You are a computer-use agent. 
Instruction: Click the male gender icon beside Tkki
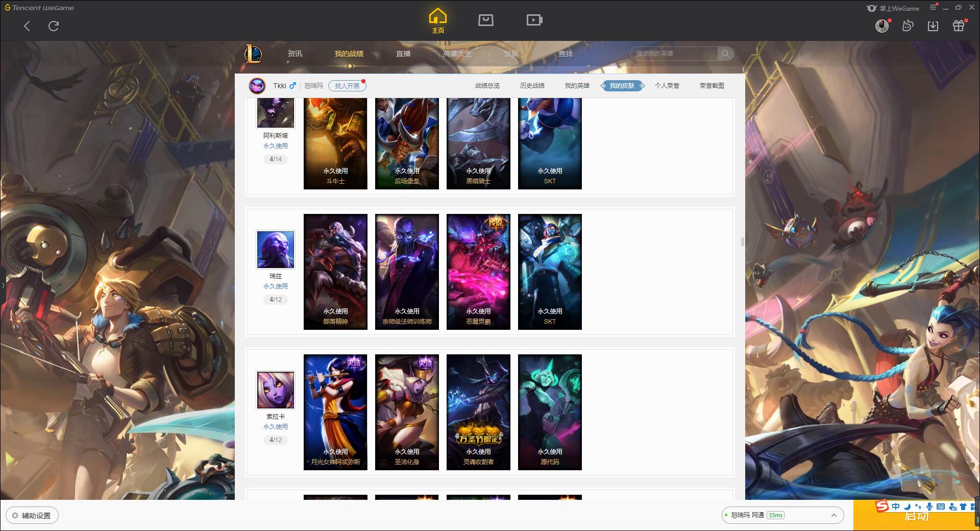point(292,86)
